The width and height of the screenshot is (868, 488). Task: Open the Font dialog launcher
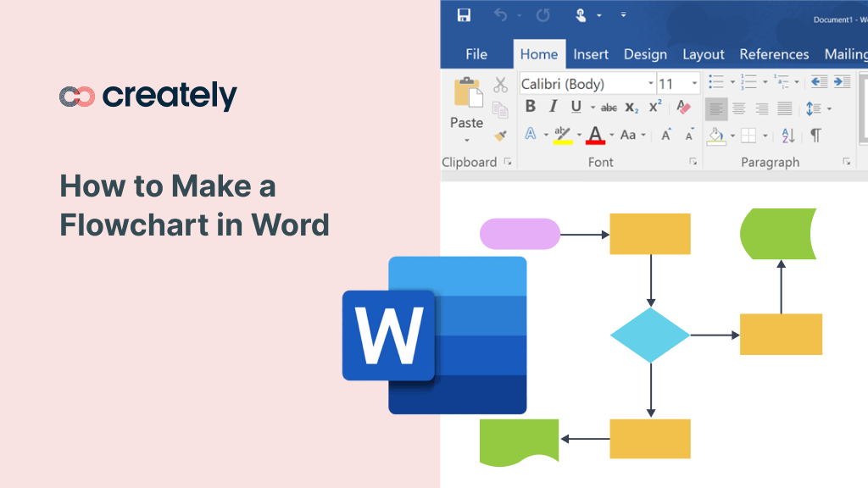click(693, 161)
